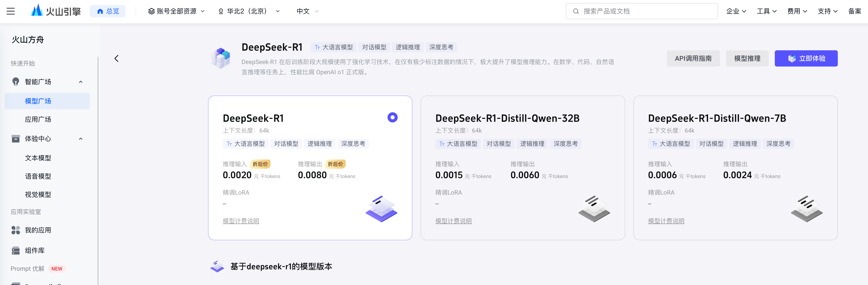The image size is (868, 285).
Task: Collapse the 体验中心 sidebar group
Action: click(81, 139)
